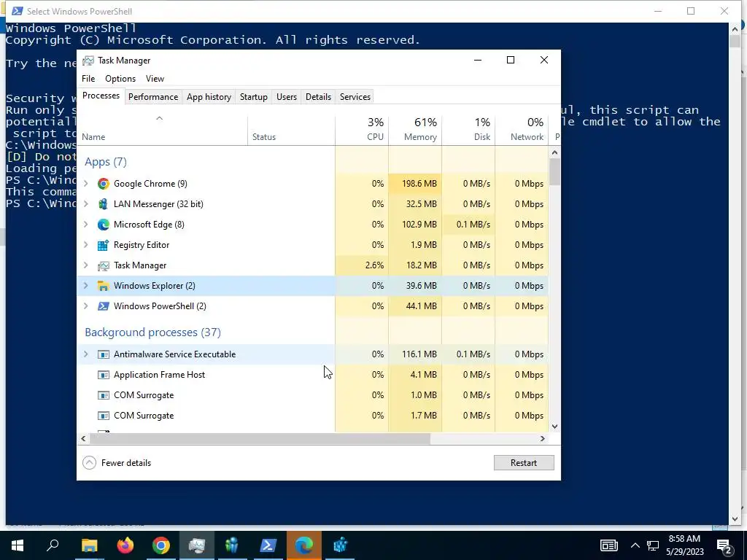Expand the Microsoft Edge (8) group

[x=86, y=225]
